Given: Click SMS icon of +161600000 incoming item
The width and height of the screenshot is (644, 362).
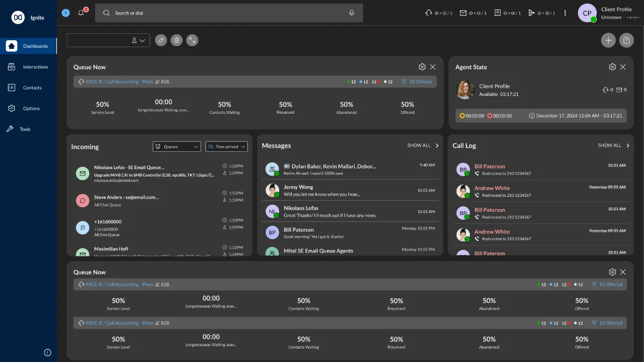Looking at the screenshot, I should click(83, 228).
